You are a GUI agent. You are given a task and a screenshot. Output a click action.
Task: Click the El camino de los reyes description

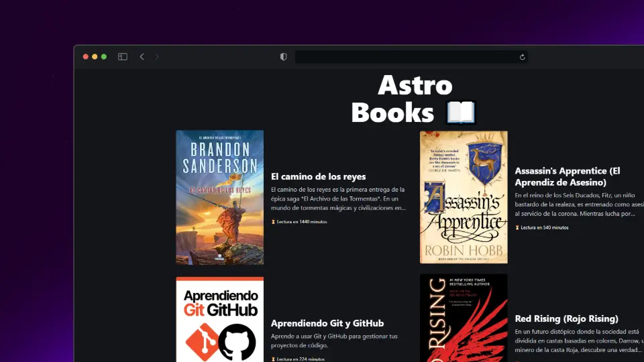coord(338,198)
